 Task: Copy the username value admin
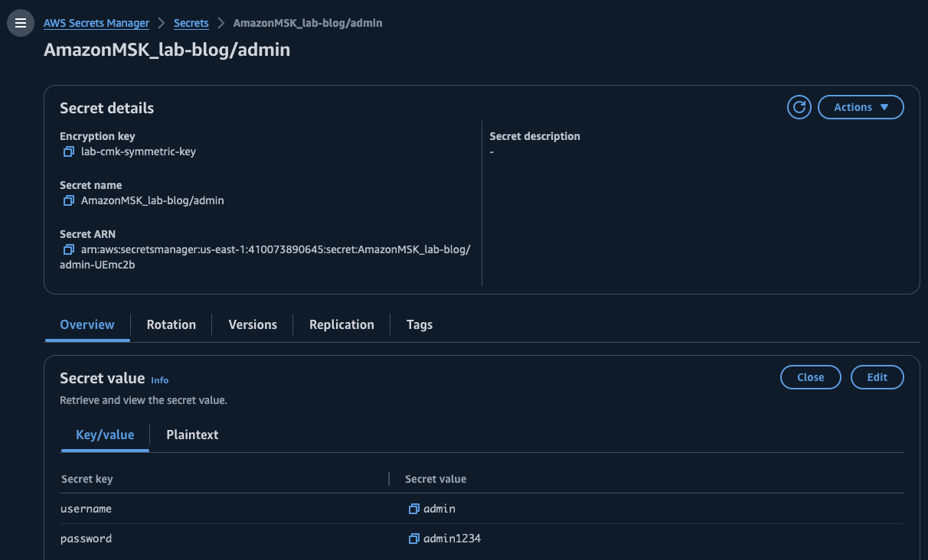(x=414, y=509)
